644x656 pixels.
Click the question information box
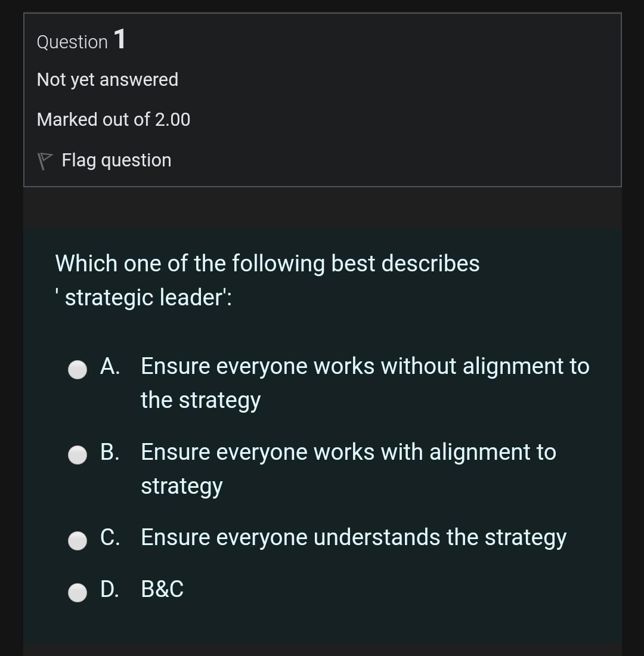click(322, 98)
